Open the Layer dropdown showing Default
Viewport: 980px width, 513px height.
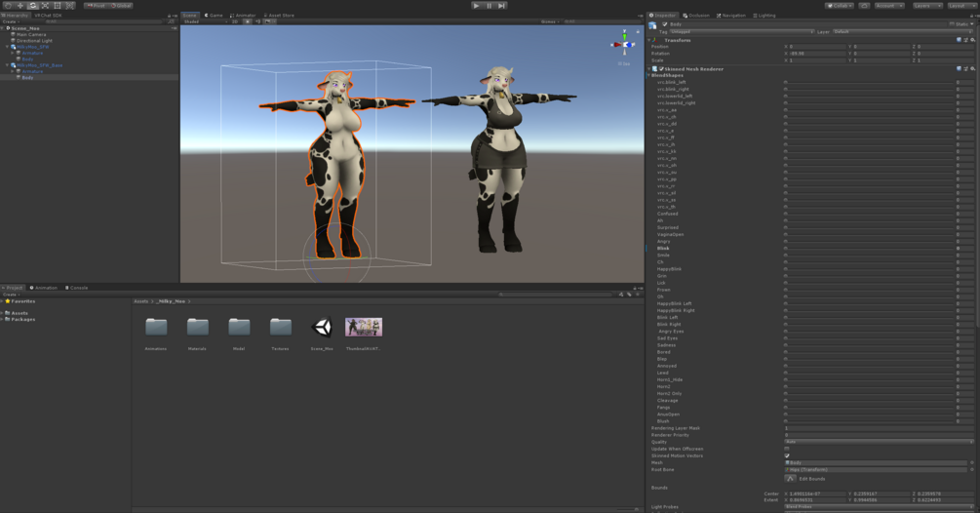903,31
